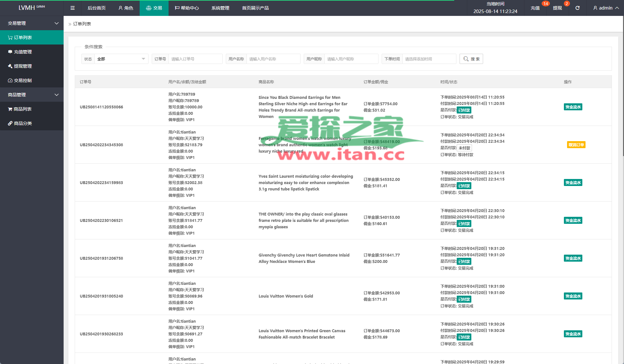This screenshot has height=364, width=624.
Task: Expand the admin user menu
Action: (x=606, y=8)
